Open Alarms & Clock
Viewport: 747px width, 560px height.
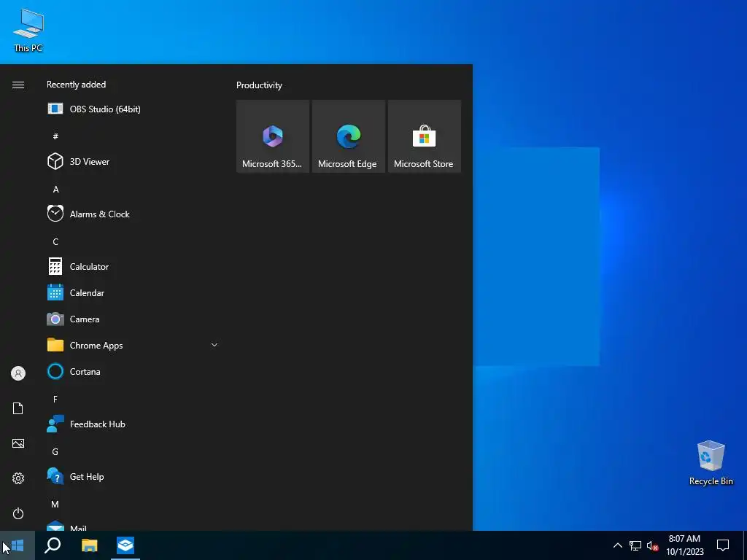coord(133,214)
